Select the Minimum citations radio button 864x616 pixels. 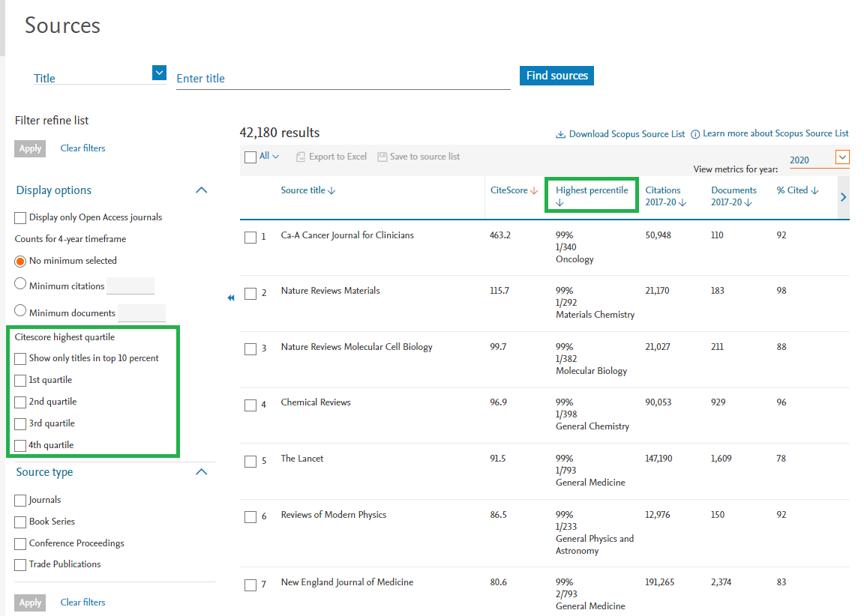point(21,284)
